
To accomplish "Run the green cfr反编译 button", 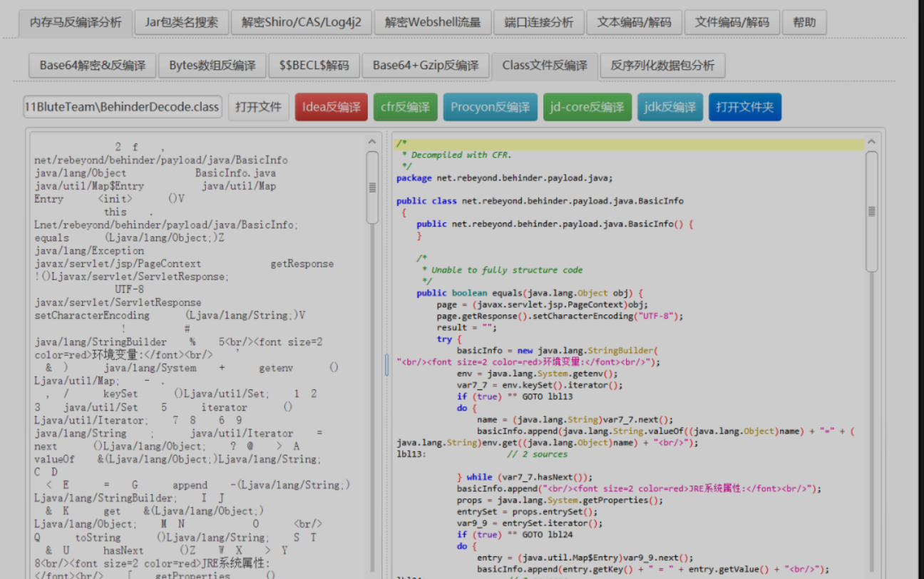I will click(x=405, y=107).
